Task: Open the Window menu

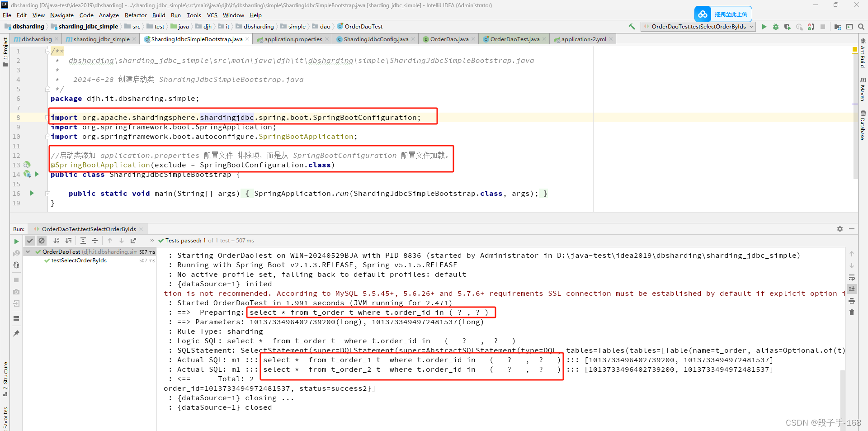Action: [x=233, y=15]
